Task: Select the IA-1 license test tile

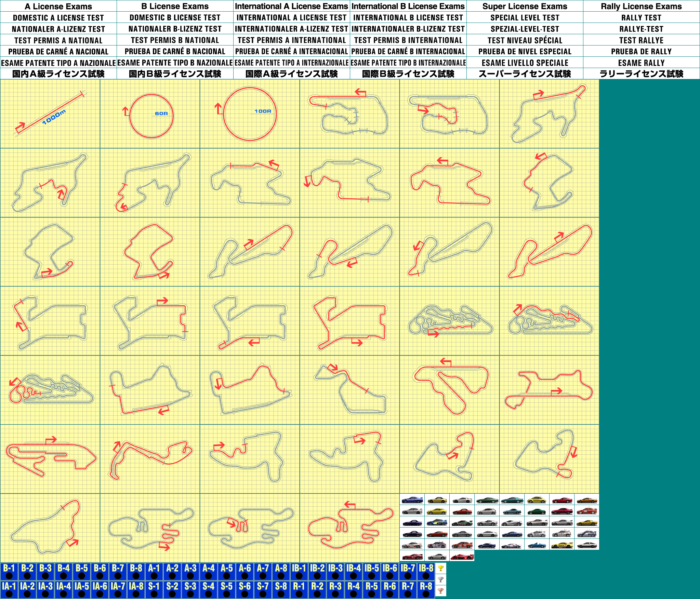Action: tap(9, 590)
